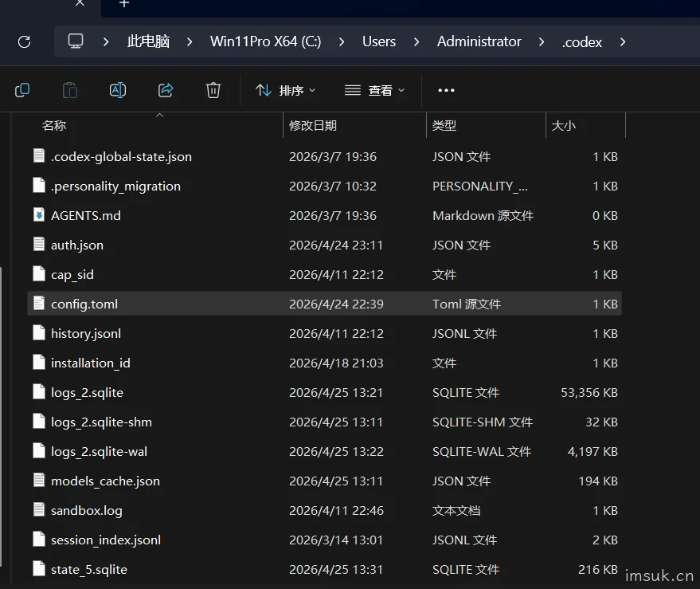Click the Paste clipboard icon
Viewport: 700px width, 589px height.
[x=69, y=90]
